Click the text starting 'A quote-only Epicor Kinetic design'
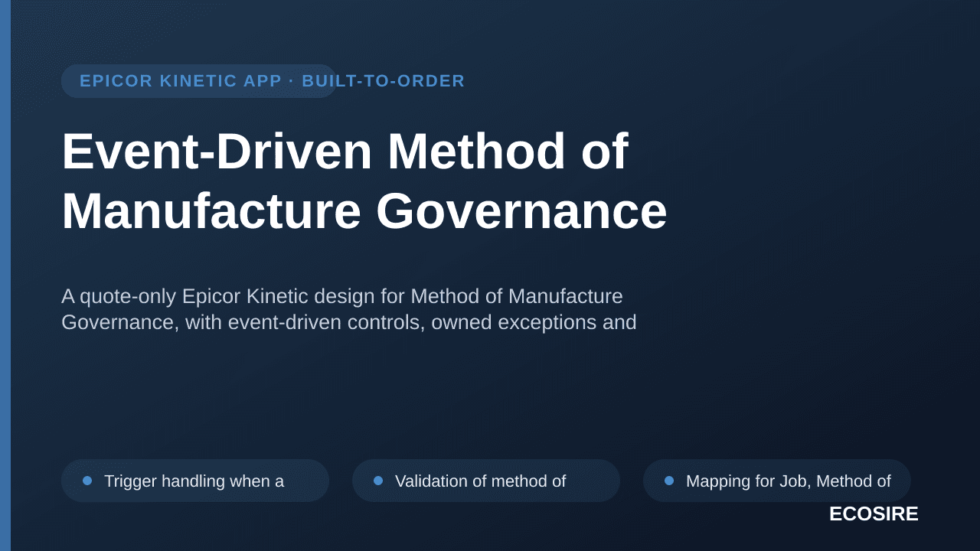The image size is (980, 551). point(342,296)
